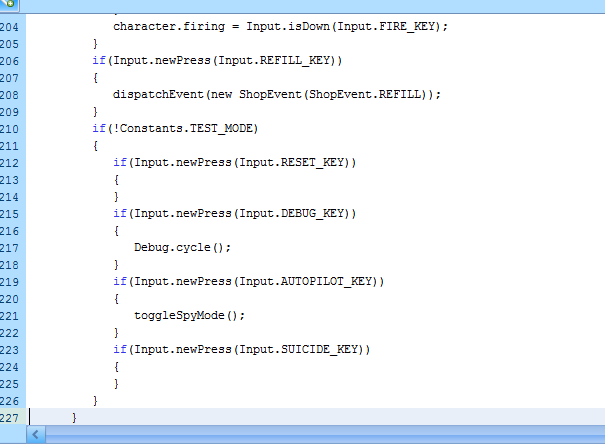Click 'Input.RESET_KEY' on line 212
The width and height of the screenshot is (605, 444).
(x=292, y=162)
